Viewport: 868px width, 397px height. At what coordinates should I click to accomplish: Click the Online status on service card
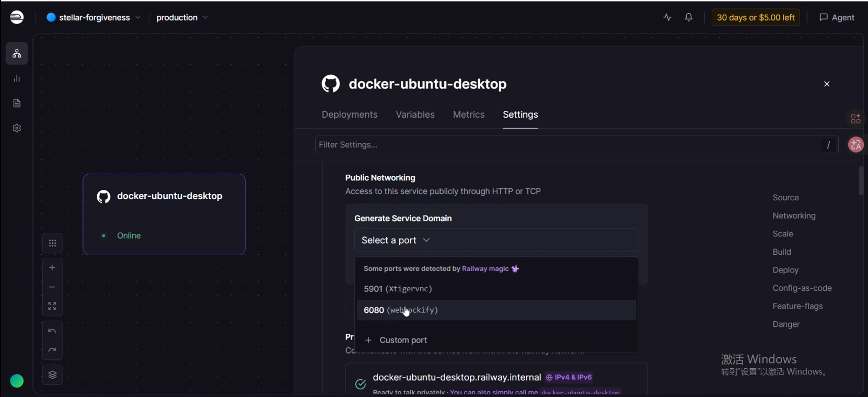(x=129, y=235)
